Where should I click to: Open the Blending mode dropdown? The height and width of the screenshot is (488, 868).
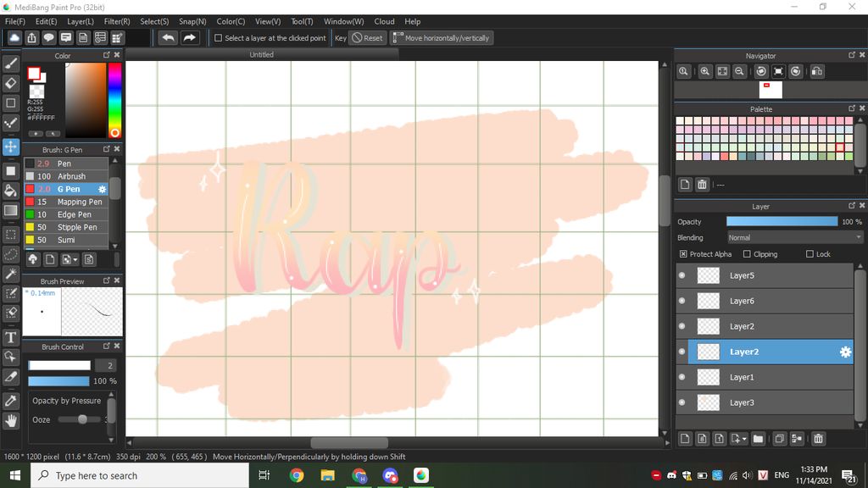pyautogui.click(x=795, y=237)
